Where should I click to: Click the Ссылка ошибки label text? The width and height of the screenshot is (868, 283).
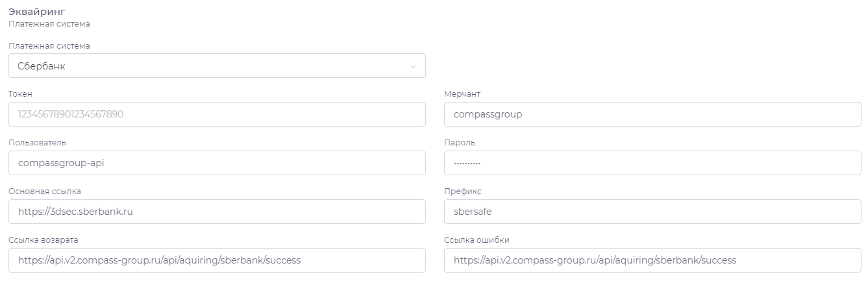(477, 240)
